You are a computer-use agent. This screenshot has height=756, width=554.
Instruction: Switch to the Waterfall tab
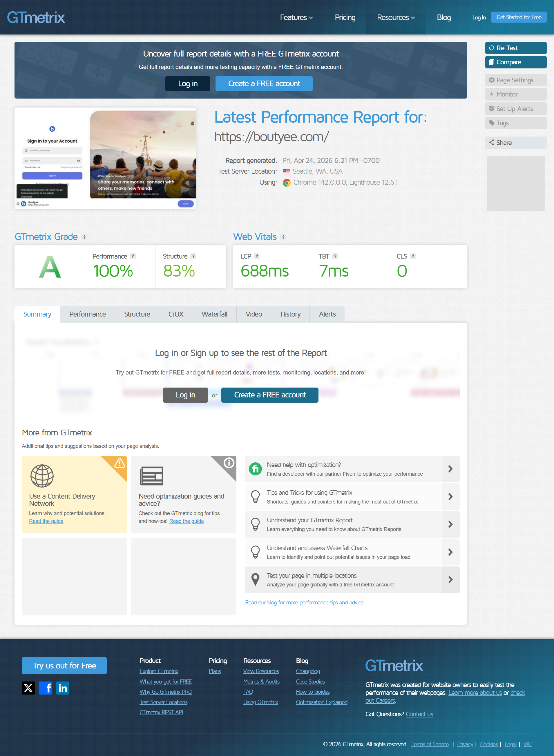click(x=214, y=314)
